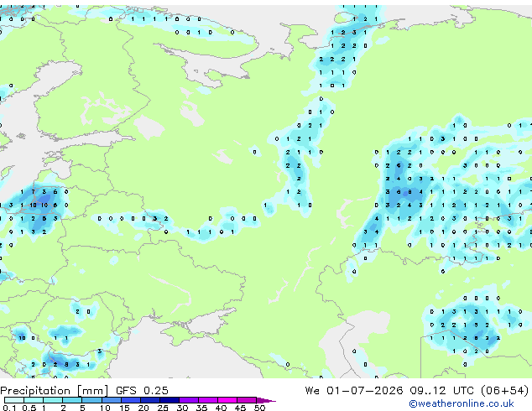Select the 5–10 mm legend swatch
The image size is (532, 411).
point(91,400)
